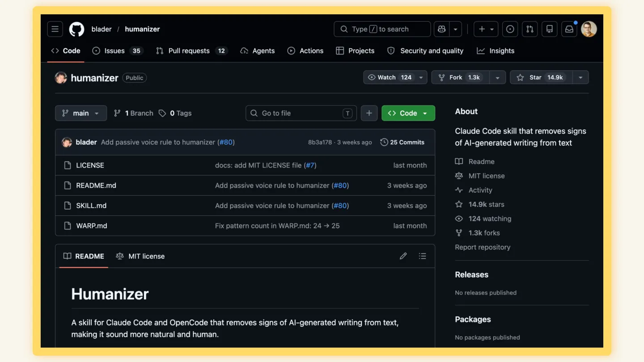Image resolution: width=644 pixels, height=362 pixels.
Task: Switch to the Code tab
Action: (x=66, y=51)
